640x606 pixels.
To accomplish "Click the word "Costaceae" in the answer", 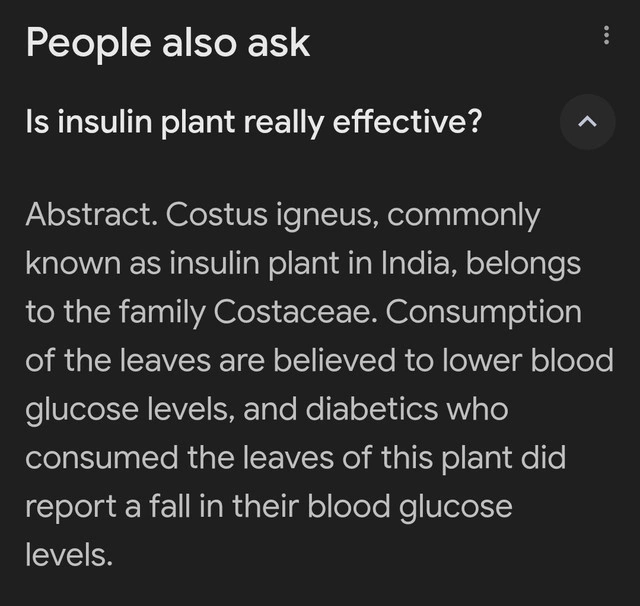I will tap(294, 312).
